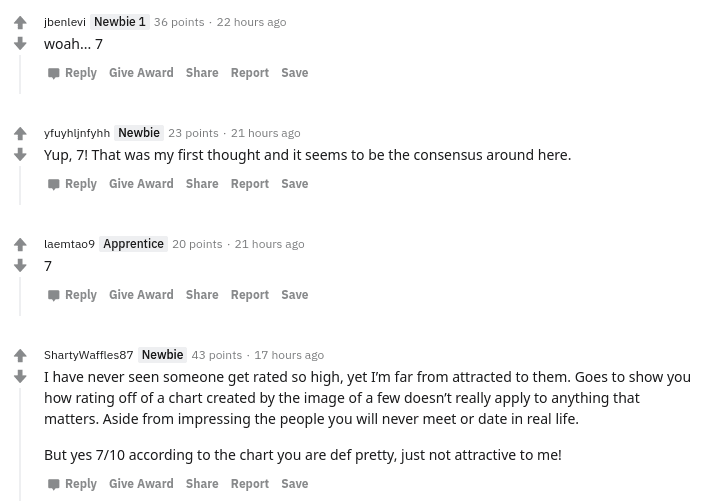This screenshot has height=501, width=706.
Task: Give Award to yfuyhljnfyhh's comment
Action: [141, 184]
